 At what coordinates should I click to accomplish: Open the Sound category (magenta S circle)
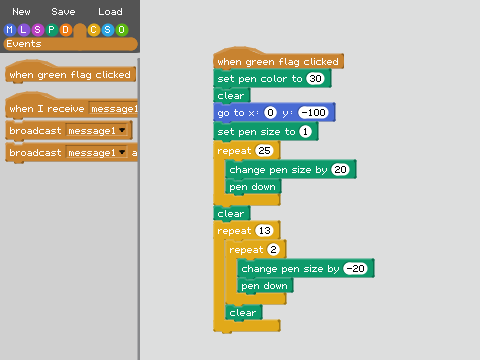[37, 30]
